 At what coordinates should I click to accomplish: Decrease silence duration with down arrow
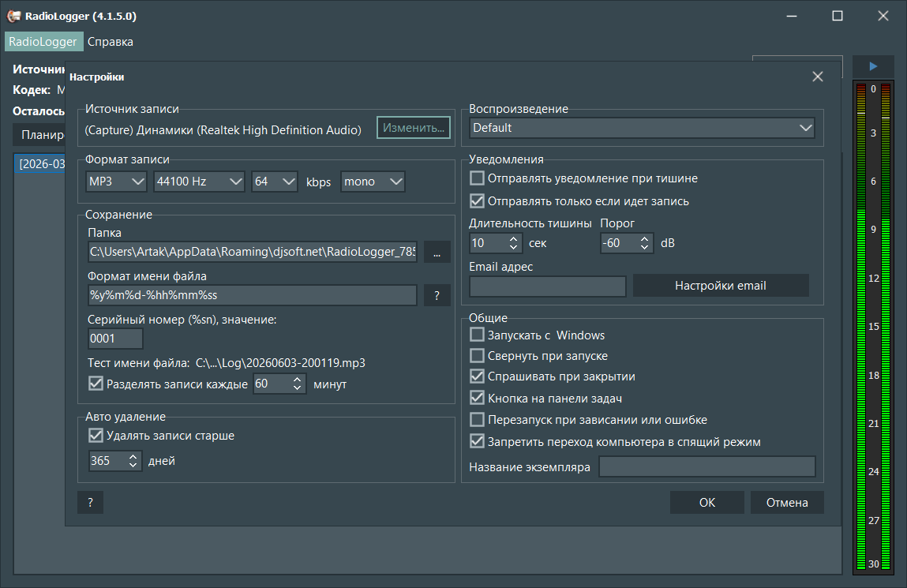coord(513,248)
